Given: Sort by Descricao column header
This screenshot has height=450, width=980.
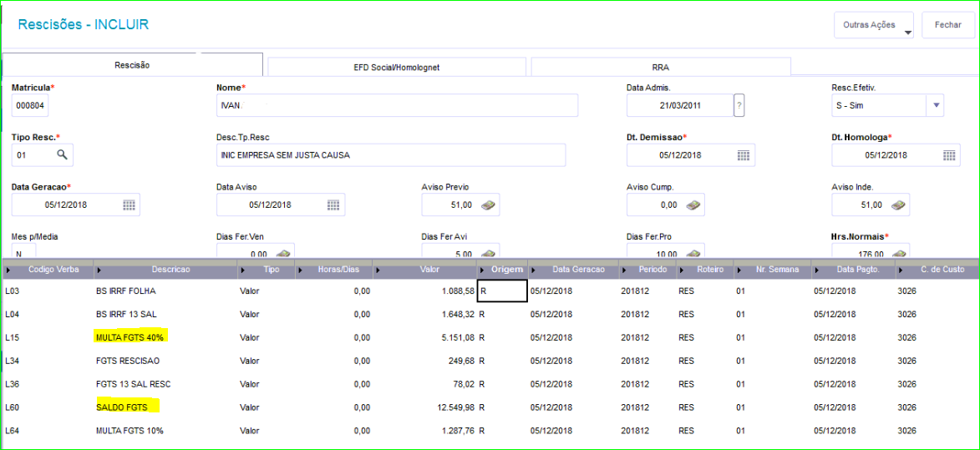Looking at the screenshot, I should [x=165, y=269].
